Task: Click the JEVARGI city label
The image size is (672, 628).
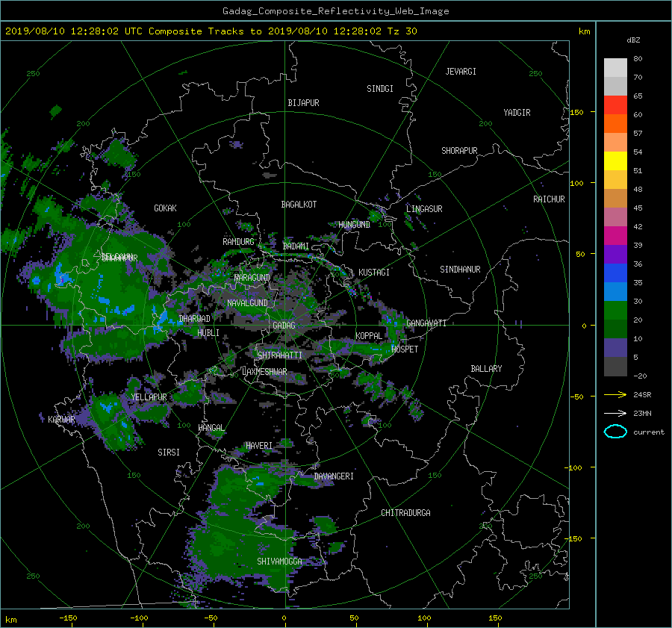Action: (461, 72)
